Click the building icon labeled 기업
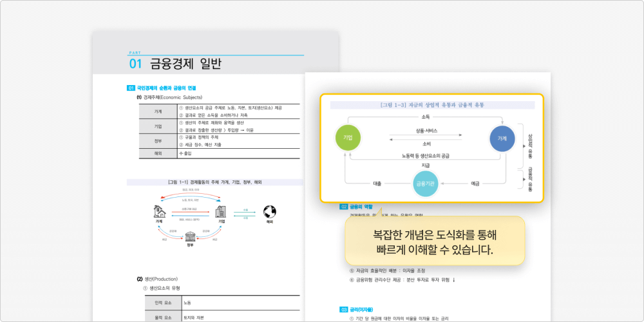Screen dimensions: 644x322 (221, 212)
